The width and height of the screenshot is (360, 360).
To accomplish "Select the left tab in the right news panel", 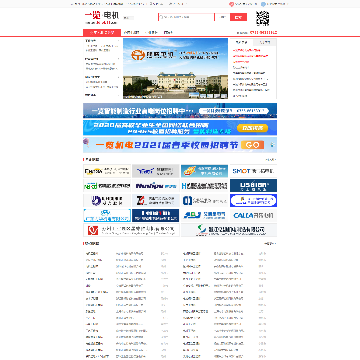I will coord(242,42).
